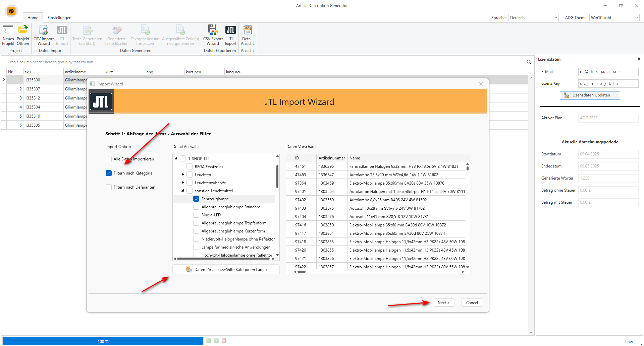644x346 pixels.
Task: Close the Import Wizard dialog
Action: tap(481, 84)
